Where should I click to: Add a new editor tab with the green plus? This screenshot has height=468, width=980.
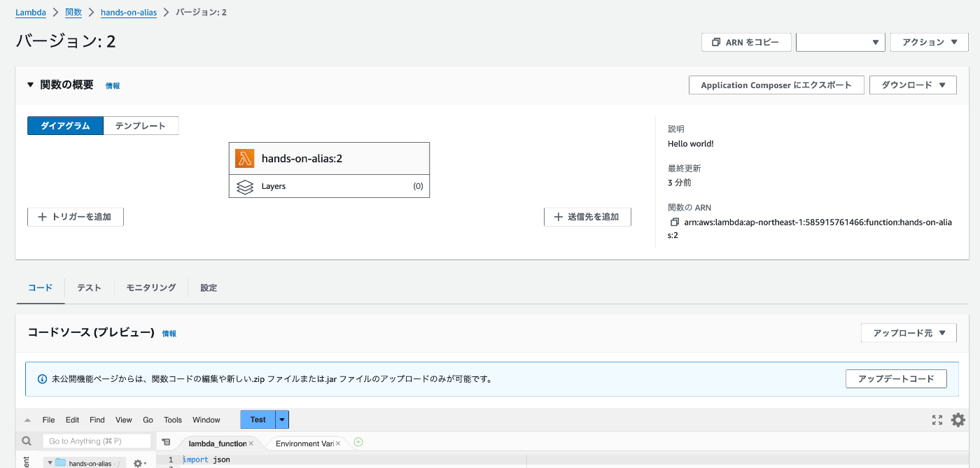click(x=358, y=442)
